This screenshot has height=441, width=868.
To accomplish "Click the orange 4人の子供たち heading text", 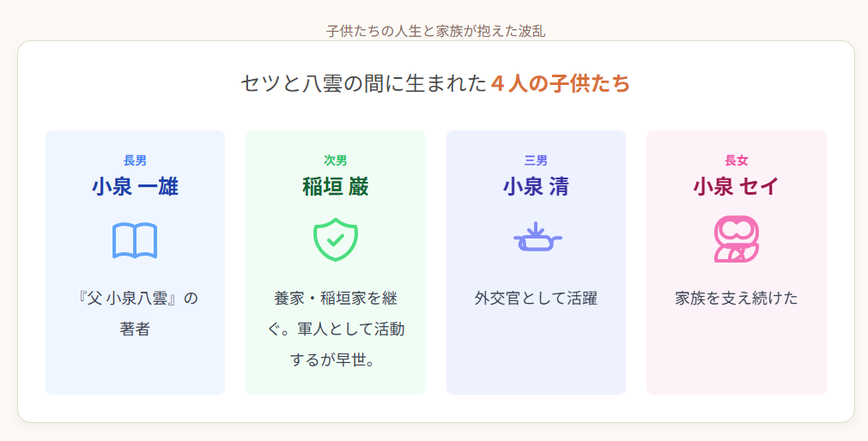I will click(x=560, y=84).
